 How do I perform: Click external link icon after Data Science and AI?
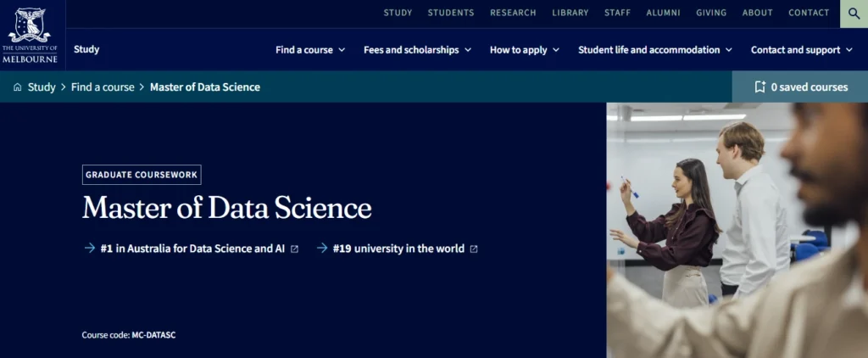(295, 249)
